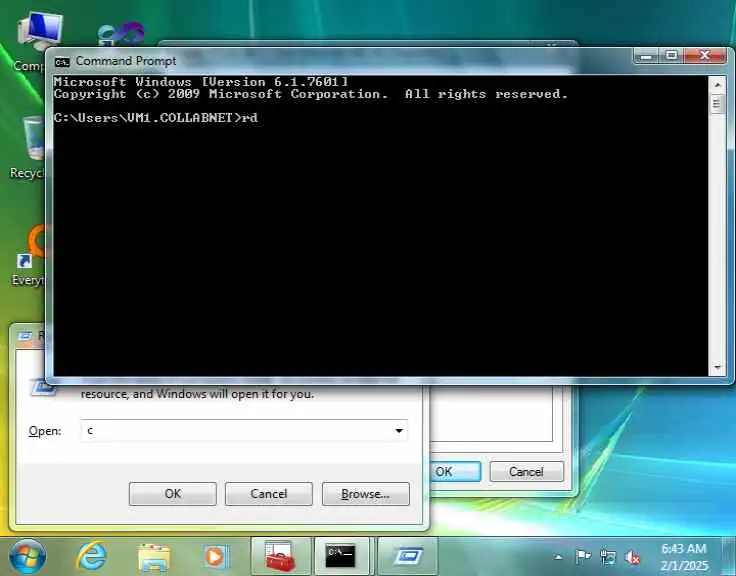Viewport: 736px width, 576px height.
Task: Click the rd command line in the console
Action: point(156,117)
